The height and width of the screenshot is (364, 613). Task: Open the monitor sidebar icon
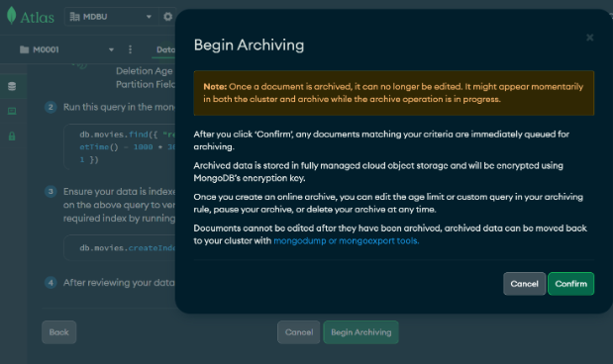[12, 112]
